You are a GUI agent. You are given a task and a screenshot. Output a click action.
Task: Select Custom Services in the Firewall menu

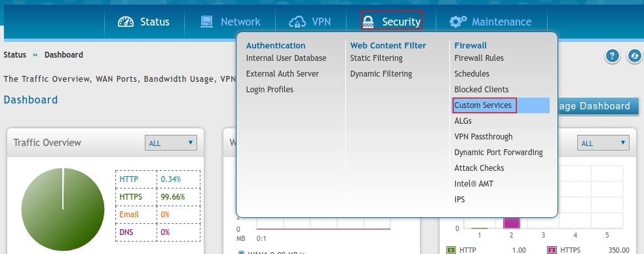click(x=483, y=105)
